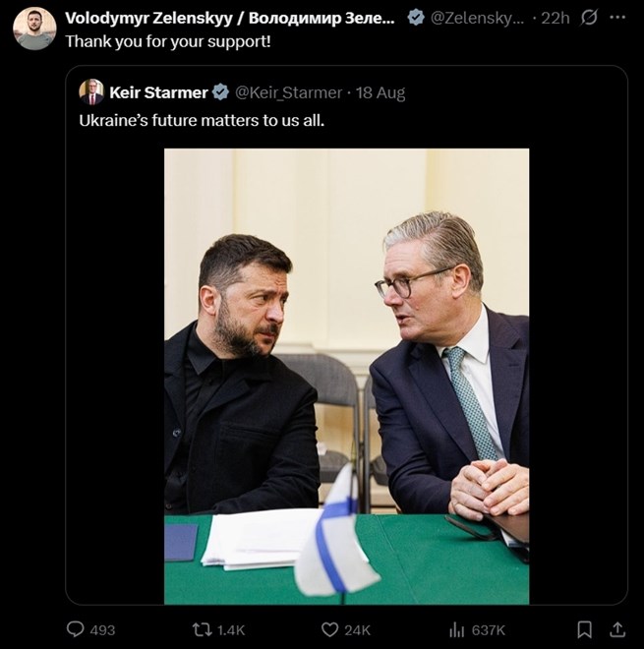This screenshot has width=644, height=649.
Task: Like the tweet with the heart icon
Action: click(330, 629)
